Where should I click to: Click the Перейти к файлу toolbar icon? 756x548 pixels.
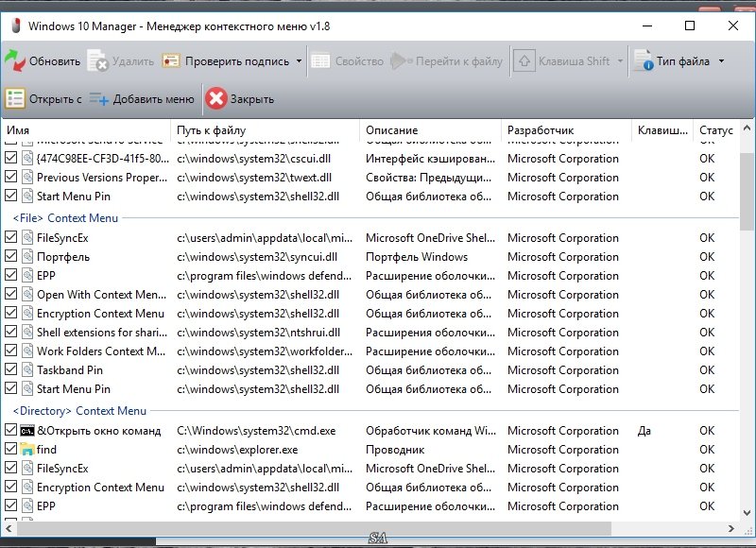pyautogui.click(x=401, y=61)
